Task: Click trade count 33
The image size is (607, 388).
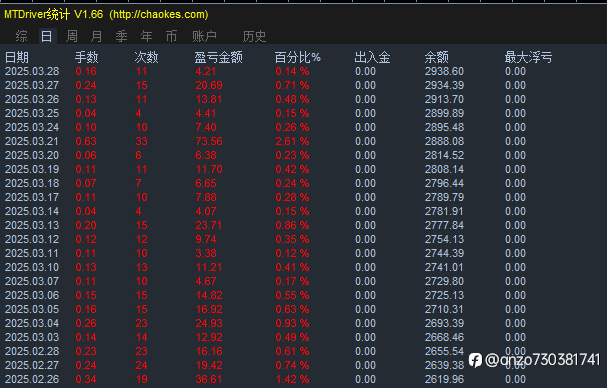Action: pos(141,141)
